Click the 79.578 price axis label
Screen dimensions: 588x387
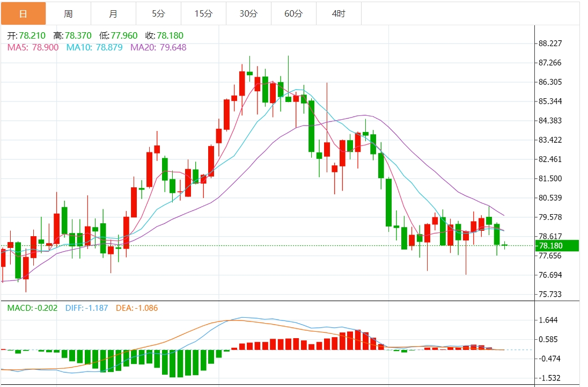[x=550, y=217]
